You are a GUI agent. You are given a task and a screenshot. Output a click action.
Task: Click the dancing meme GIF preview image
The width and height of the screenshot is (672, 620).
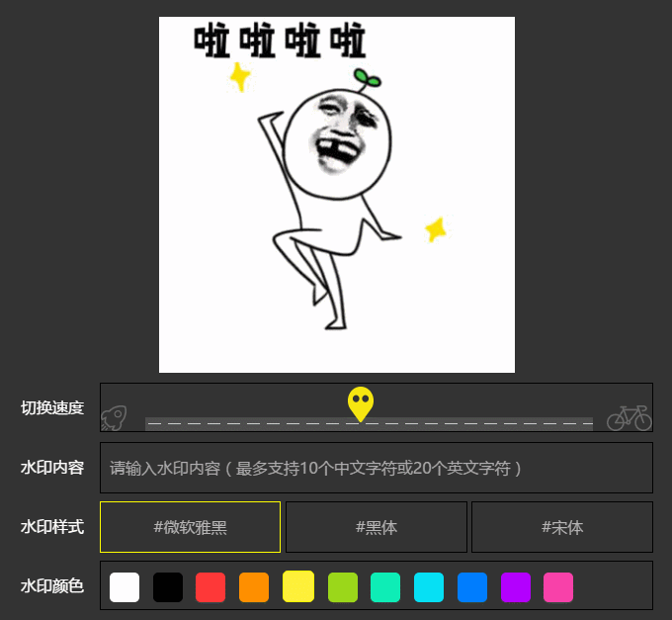337,195
